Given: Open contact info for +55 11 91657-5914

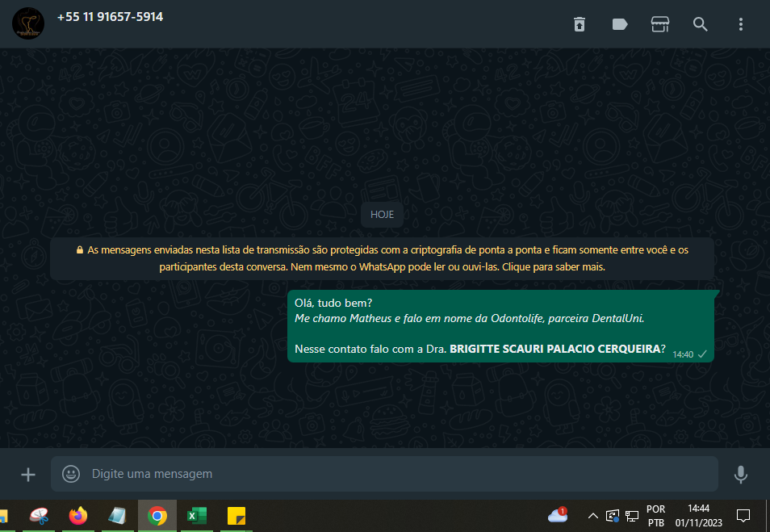Looking at the screenshot, I should coord(110,17).
